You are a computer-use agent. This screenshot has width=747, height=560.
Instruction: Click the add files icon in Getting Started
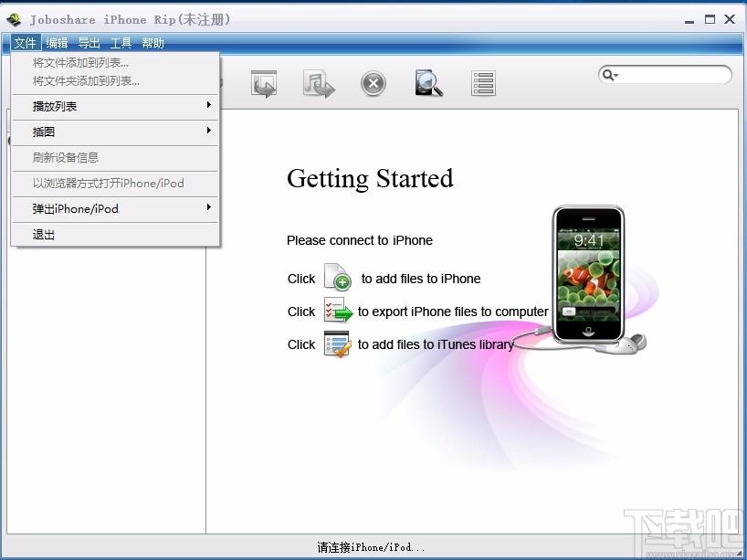click(x=338, y=277)
